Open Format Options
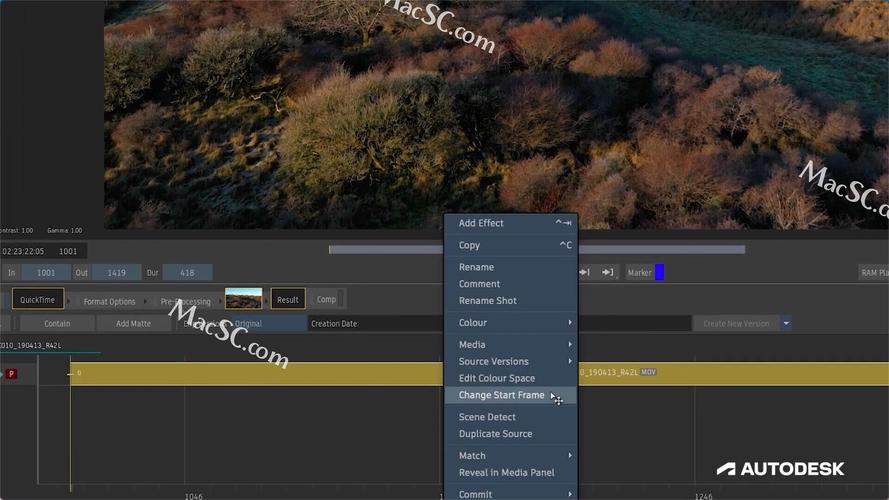Viewport: 889px width, 500px height. pos(109,302)
